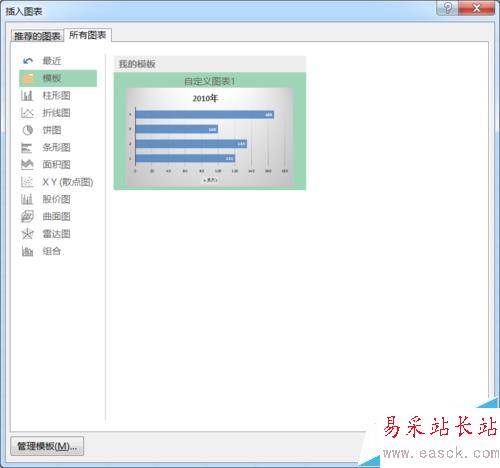This screenshot has height=468, width=500.
Task: Click the 组合 label in list
Action: point(52,251)
